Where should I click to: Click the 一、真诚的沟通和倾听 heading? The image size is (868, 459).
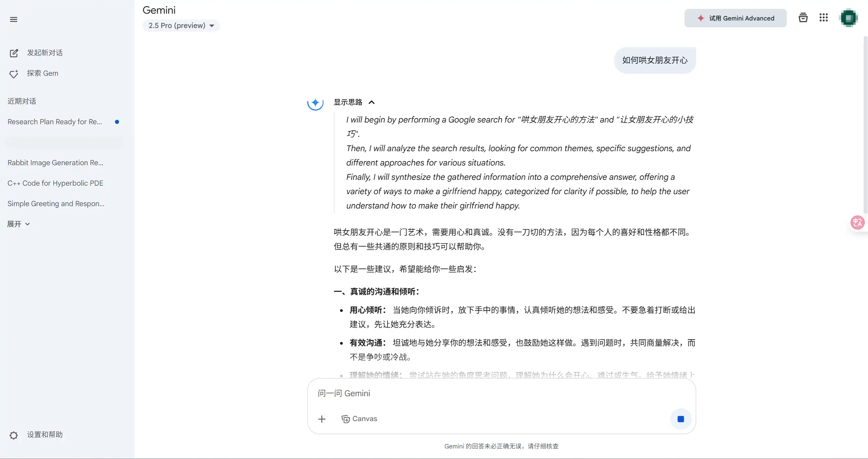tap(376, 291)
